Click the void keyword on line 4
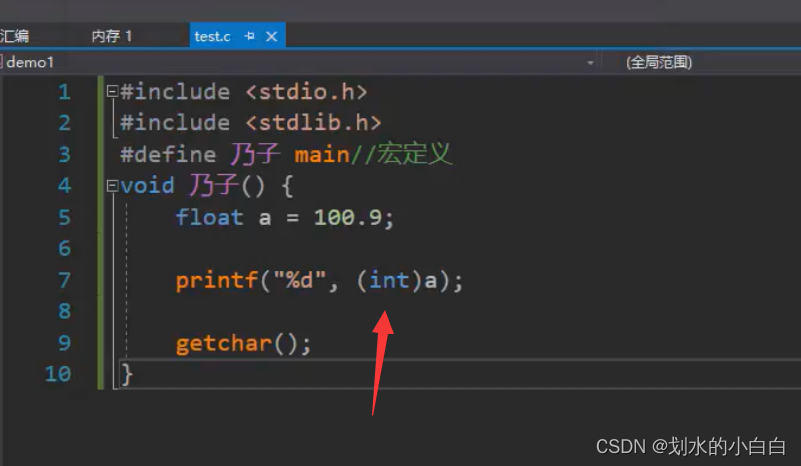The image size is (801, 466). [x=147, y=185]
